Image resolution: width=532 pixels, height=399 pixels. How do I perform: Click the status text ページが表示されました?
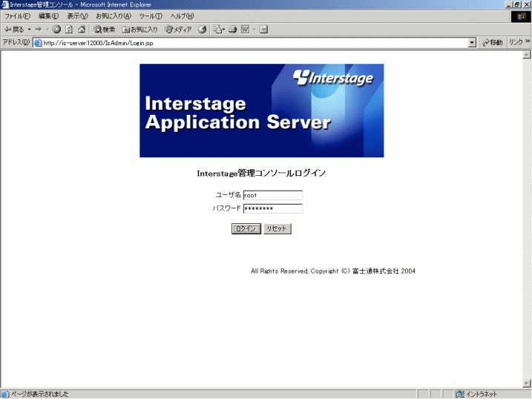[x=40, y=394]
